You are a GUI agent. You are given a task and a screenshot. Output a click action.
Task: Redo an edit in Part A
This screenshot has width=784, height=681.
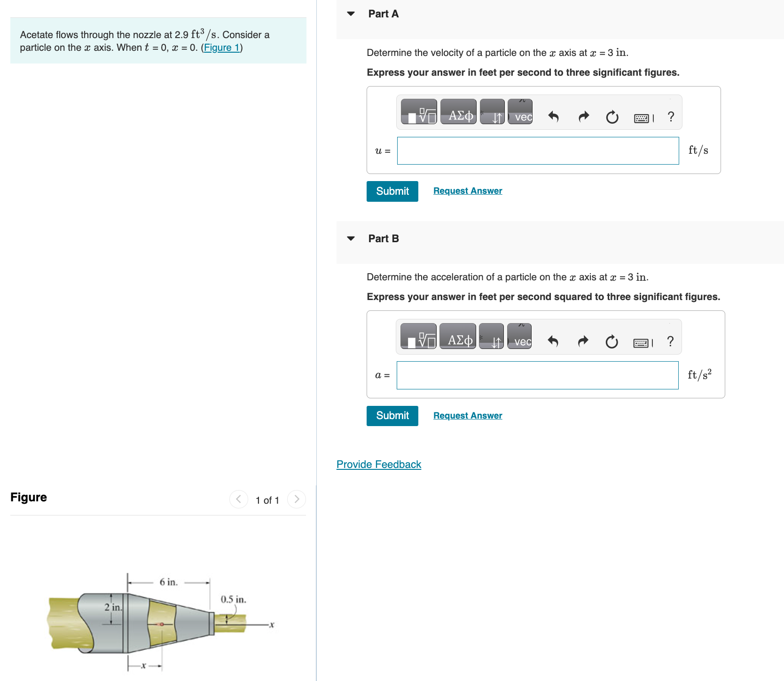tap(582, 117)
